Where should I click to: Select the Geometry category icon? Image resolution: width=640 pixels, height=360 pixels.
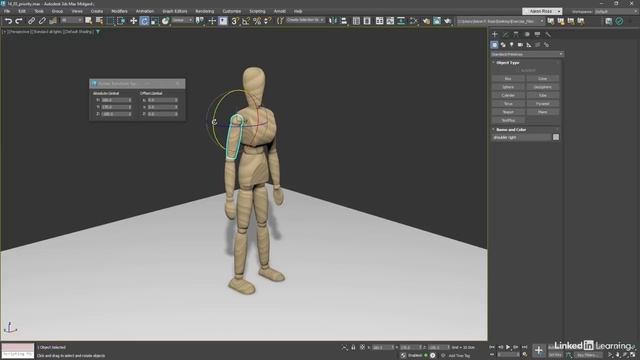(494, 44)
